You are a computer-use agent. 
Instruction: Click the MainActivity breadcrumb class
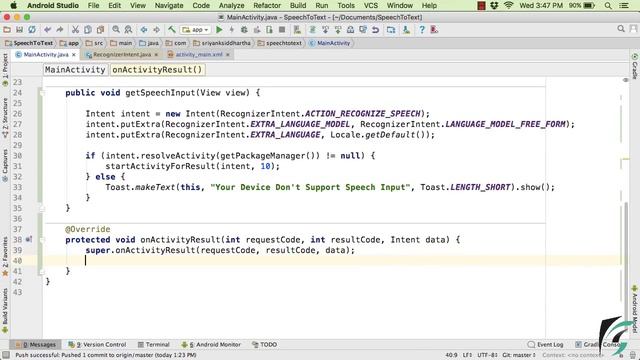(330, 43)
